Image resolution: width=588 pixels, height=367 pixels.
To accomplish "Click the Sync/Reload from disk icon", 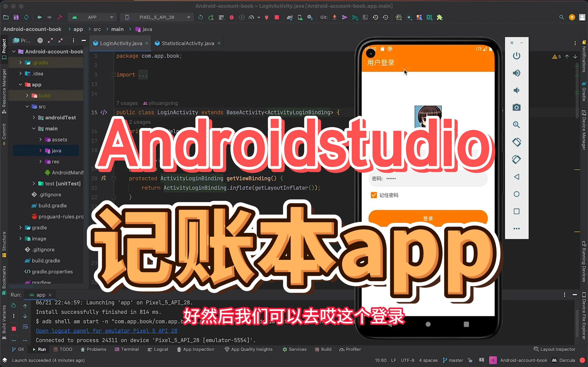I will (x=26, y=17).
